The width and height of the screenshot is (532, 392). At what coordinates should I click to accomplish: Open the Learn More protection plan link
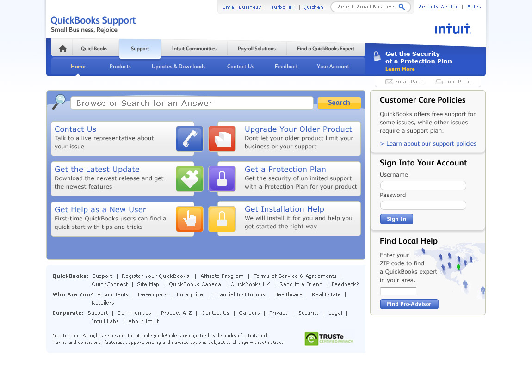[400, 69]
